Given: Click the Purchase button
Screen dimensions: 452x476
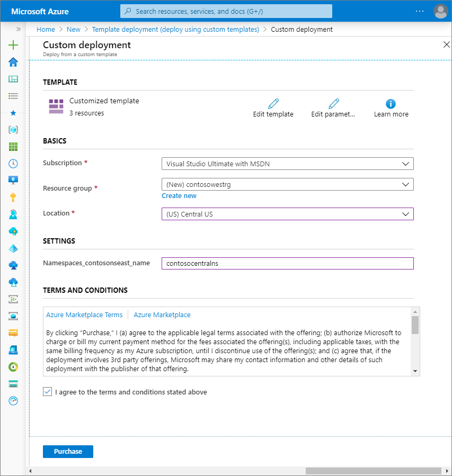Looking at the screenshot, I should (x=68, y=451).
